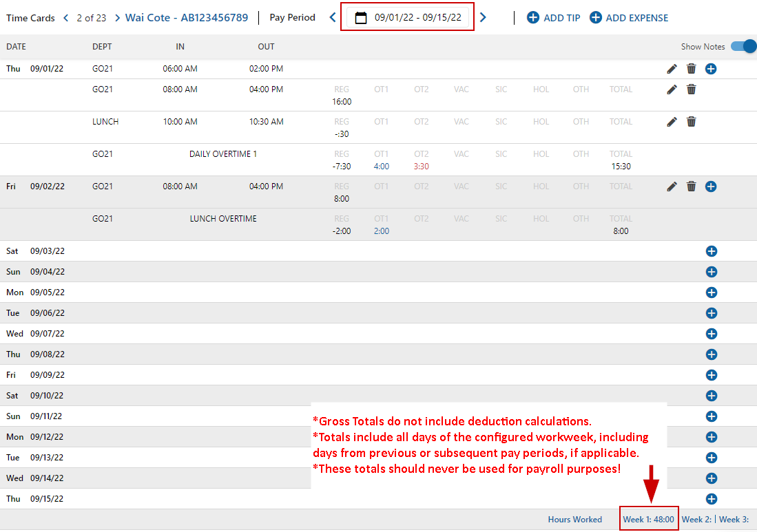757x532 pixels.
Task: Go to the previous employee time card
Action: click(x=66, y=18)
